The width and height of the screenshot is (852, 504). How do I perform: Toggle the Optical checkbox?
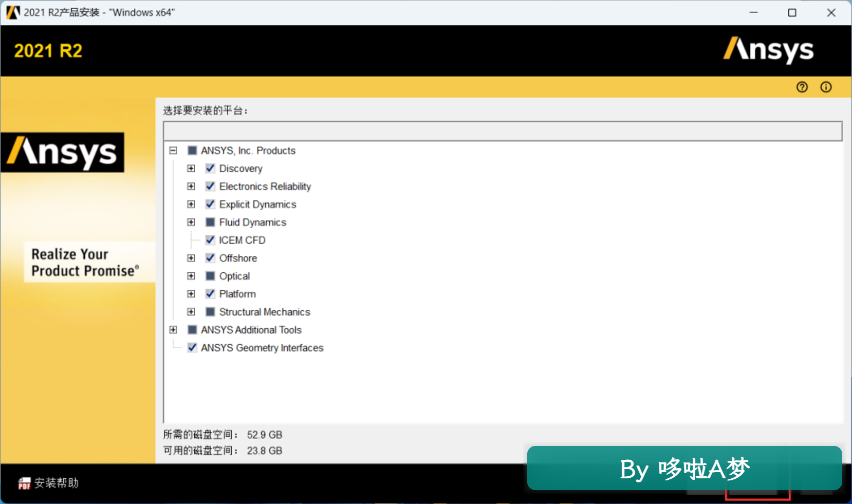(x=210, y=276)
